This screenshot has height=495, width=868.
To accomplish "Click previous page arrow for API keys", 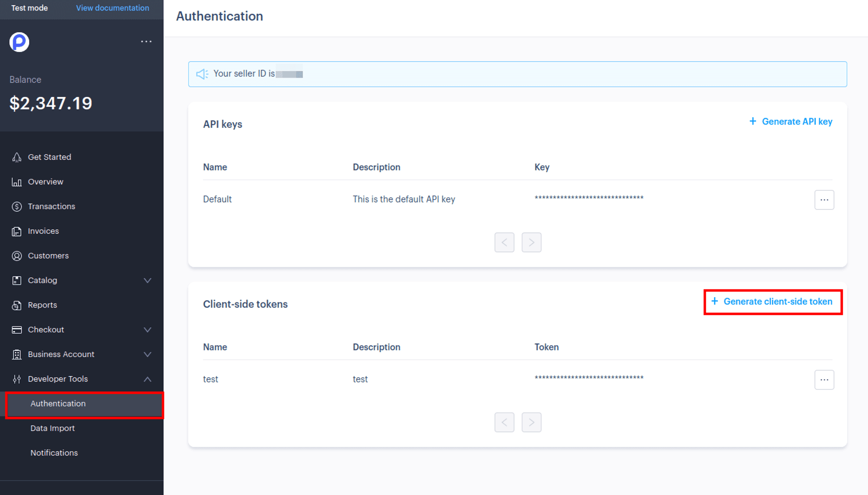I will click(504, 241).
